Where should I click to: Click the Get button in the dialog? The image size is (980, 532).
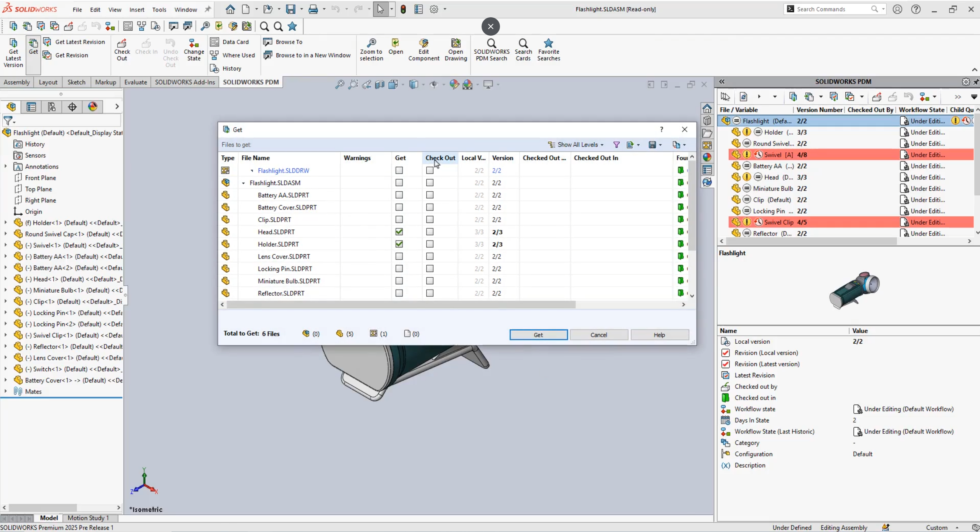coord(538,334)
